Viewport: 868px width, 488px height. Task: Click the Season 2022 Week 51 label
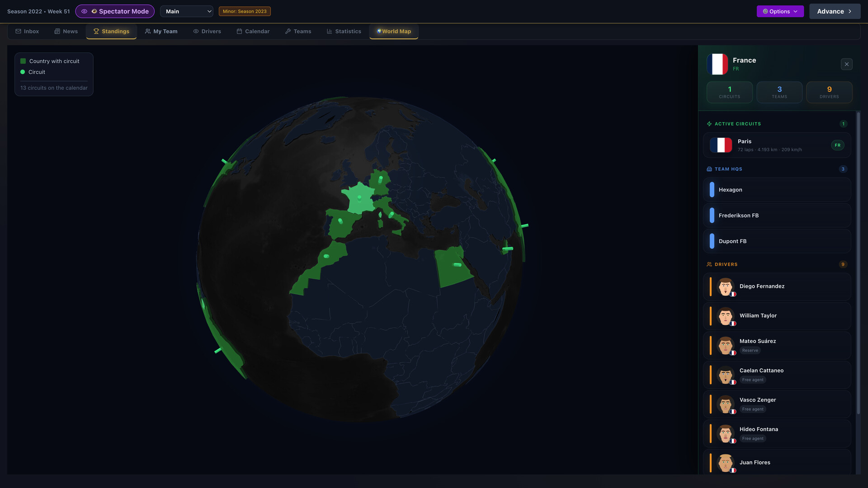coord(38,11)
